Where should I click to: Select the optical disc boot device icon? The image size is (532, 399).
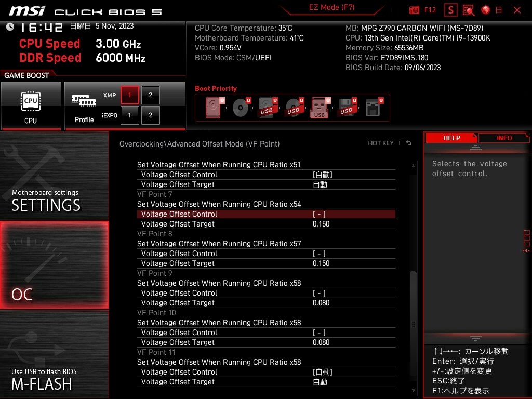coord(241,108)
